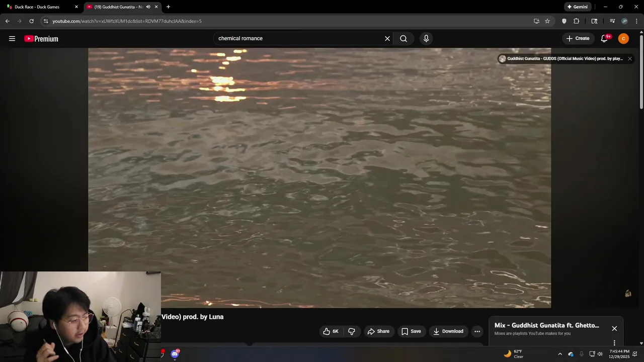Open volume control speaker icon
The height and width of the screenshot is (362, 644).
(x=600, y=354)
